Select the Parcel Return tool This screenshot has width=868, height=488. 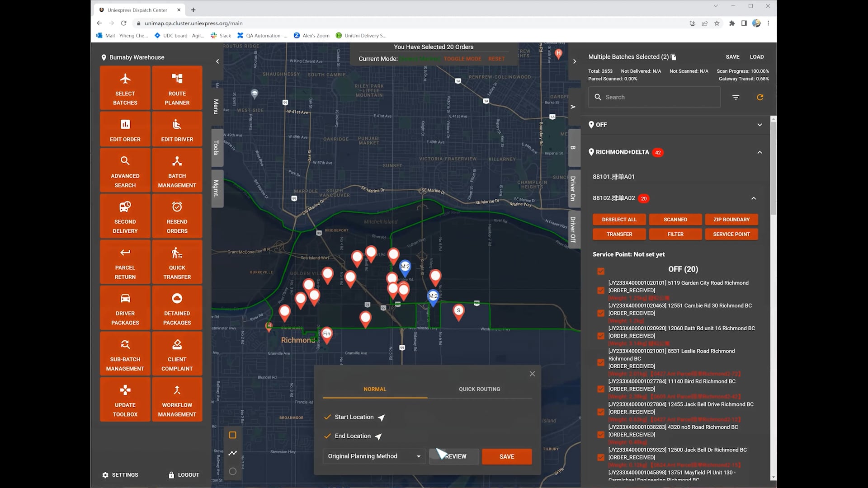point(125,262)
